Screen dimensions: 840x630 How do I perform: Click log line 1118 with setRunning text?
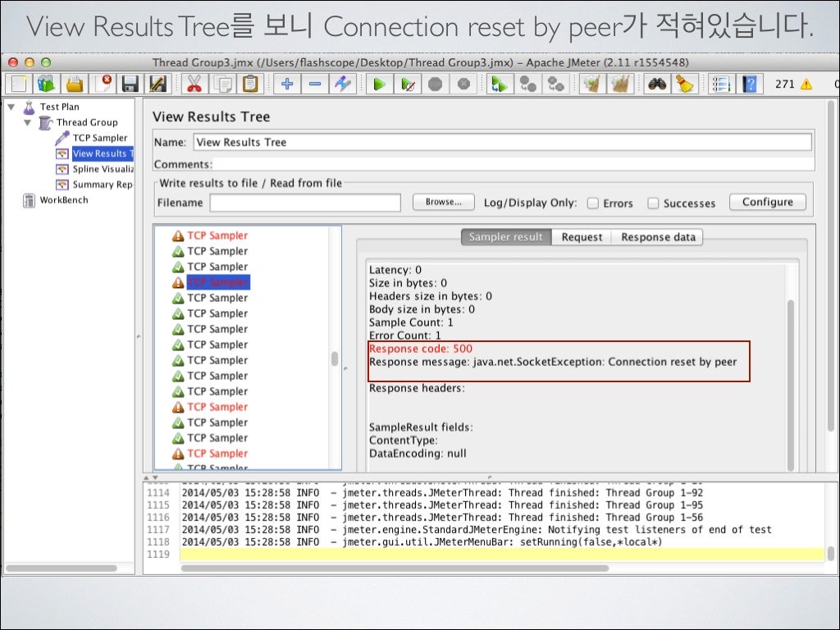[x=422, y=541]
